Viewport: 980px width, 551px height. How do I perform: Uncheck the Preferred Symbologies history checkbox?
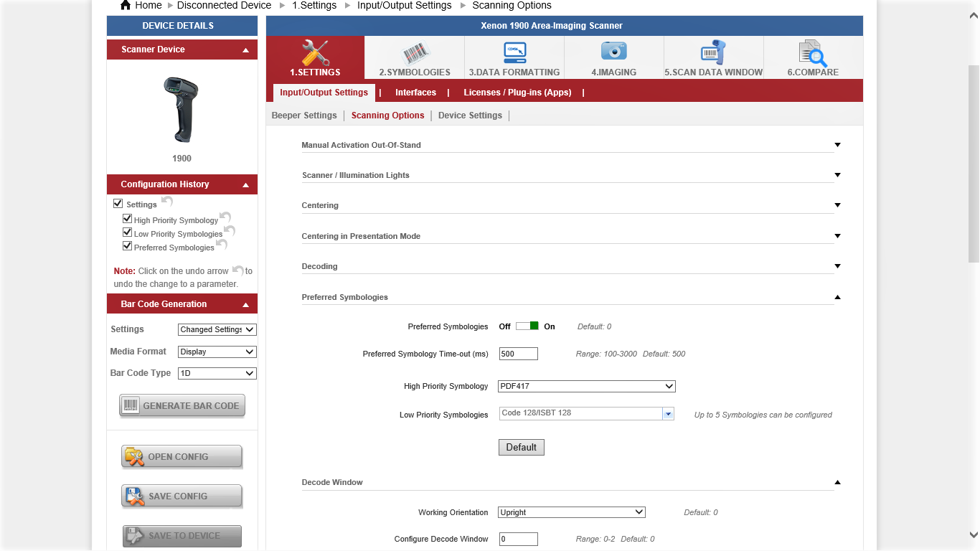tap(128, 246)
